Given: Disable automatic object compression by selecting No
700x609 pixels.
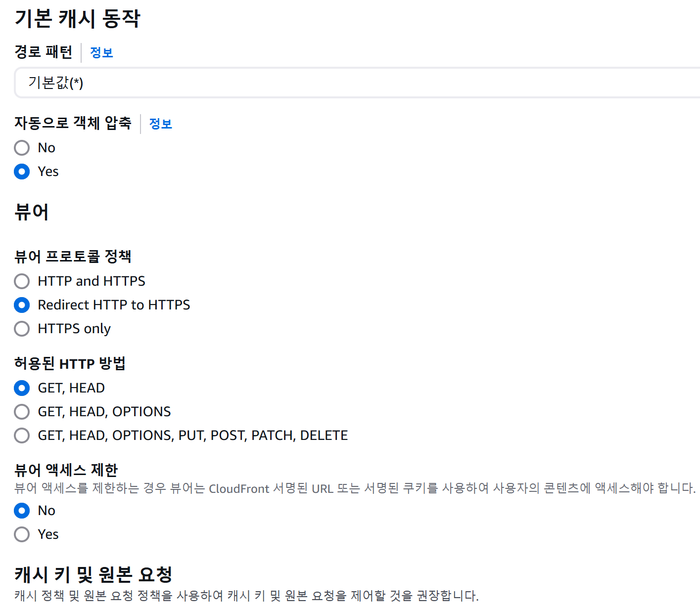Looking at the screenshot, I should click(x=22, y=148).
